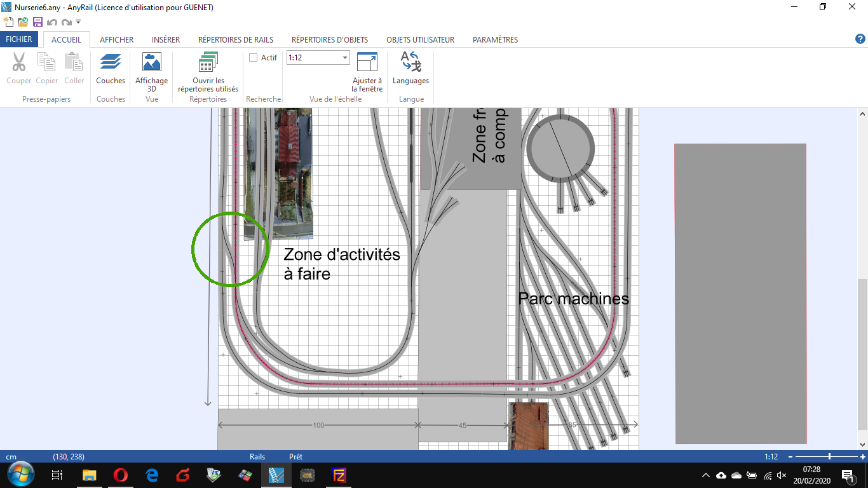
Task: Redo the last undone action
Action: [66, 22]
